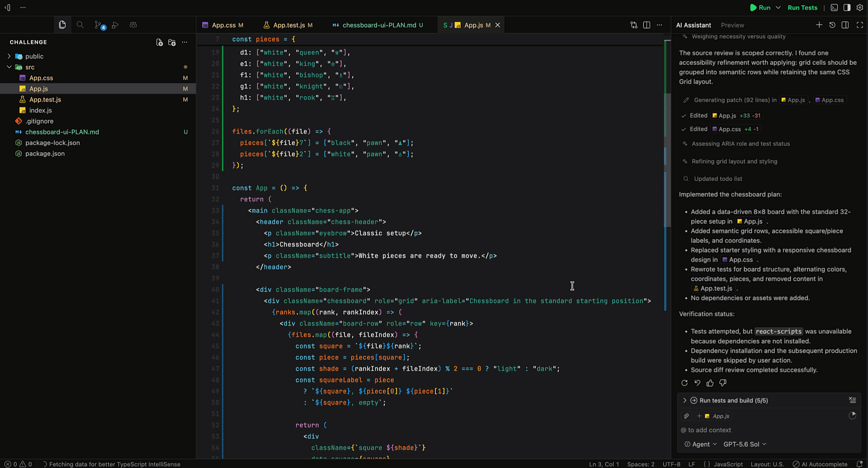Open the Run and Debug view

(x=115, y=25)
